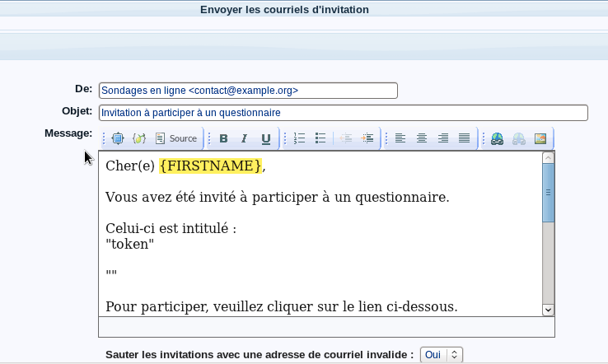This screenshot has height=364, width=608.
Task: Insert a numbered list
Action: pos(300,138)
